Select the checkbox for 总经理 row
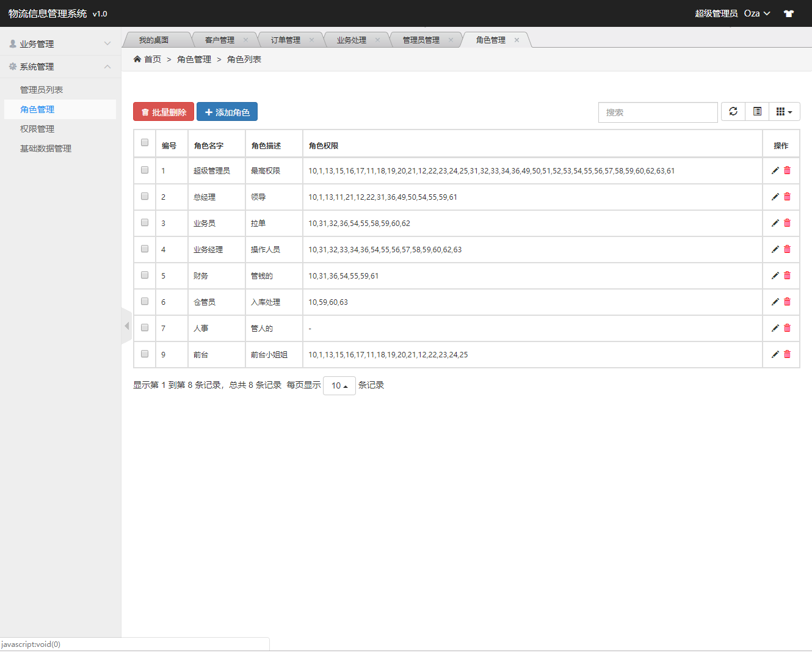This screenshot has width=812, height=653. tap(145, 196)
